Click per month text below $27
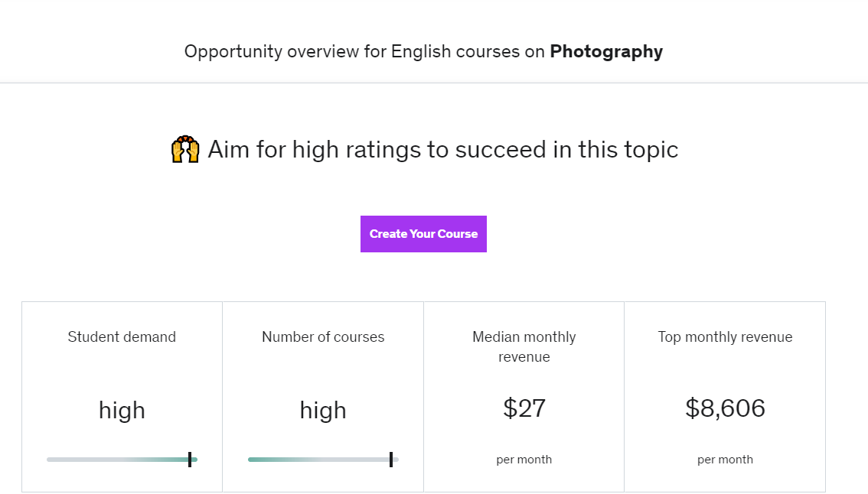The image size is (868, 494). click(524, 460)
